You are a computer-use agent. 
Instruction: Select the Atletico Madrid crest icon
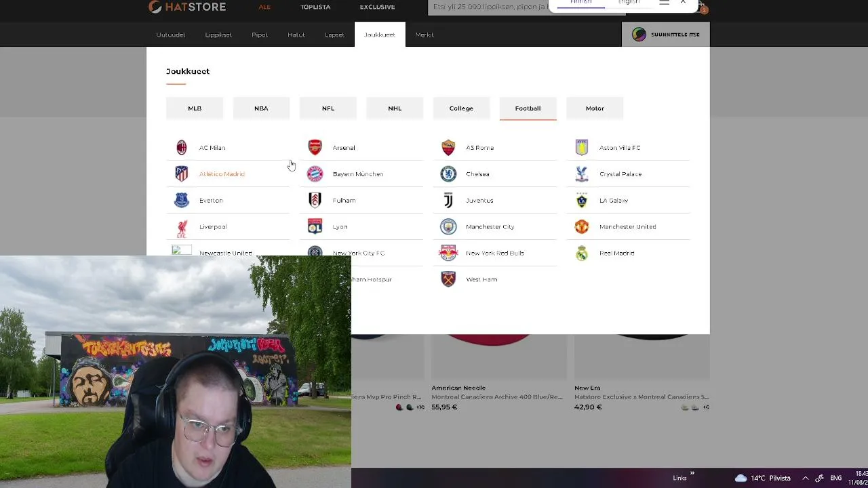tap(182, 174)
